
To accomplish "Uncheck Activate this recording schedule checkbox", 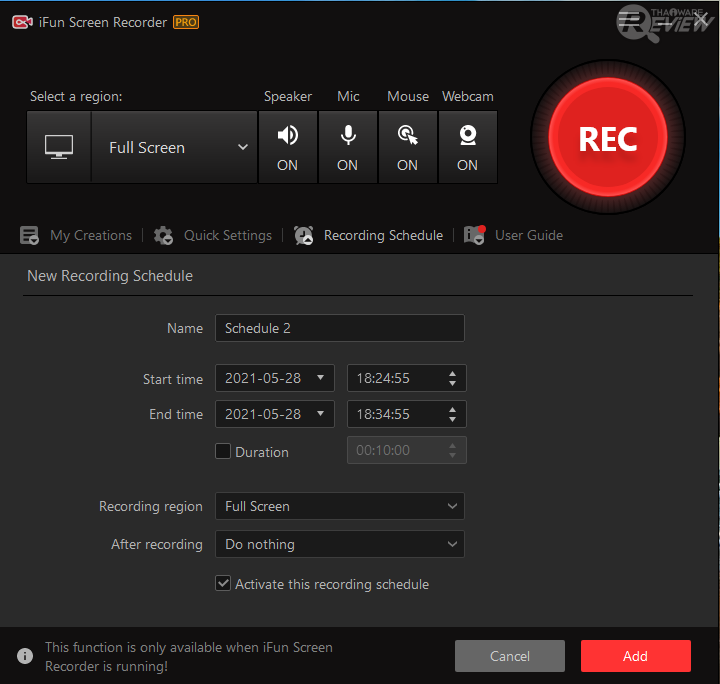I will [x=223, y=583].
